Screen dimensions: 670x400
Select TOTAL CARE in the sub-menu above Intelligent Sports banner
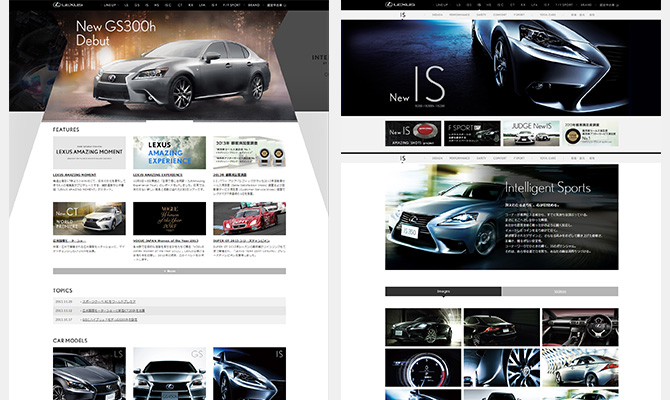click(x=548, y=158)
